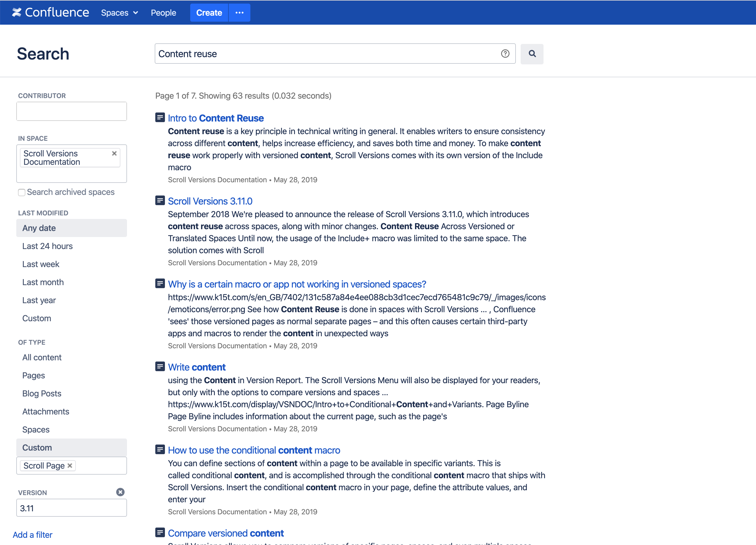Click the Create button

[x=209, y=13]
